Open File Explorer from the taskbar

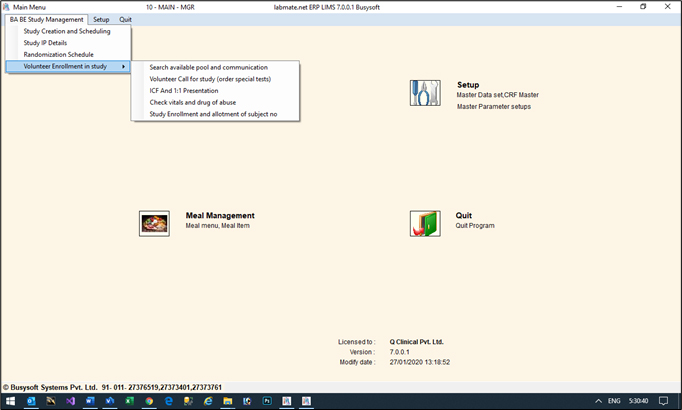227,401
